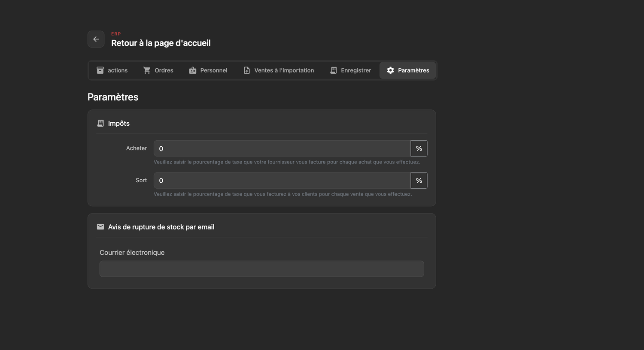Switch to the Ordres tab
This screenshot has width=644, height=350.
pos(158,70)
